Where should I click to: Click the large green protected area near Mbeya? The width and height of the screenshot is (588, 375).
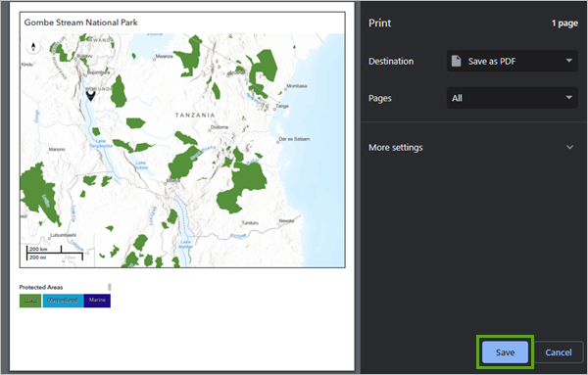tap(184, 162)
